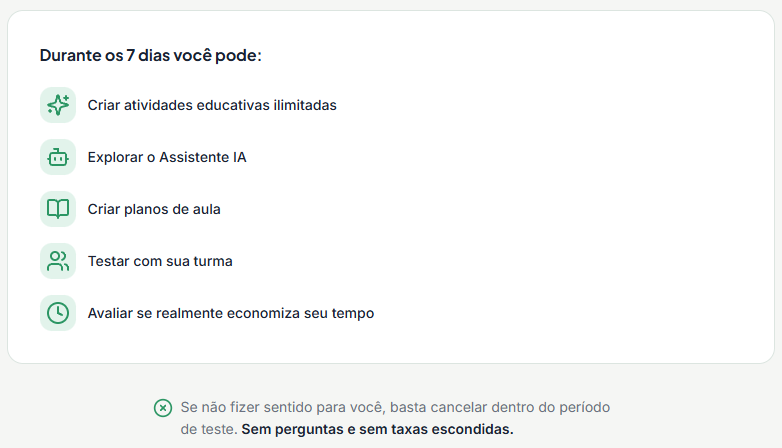
Task: Click the "Criar planos de aula" item
Action: pyautogui.click(x=154, y=209)
